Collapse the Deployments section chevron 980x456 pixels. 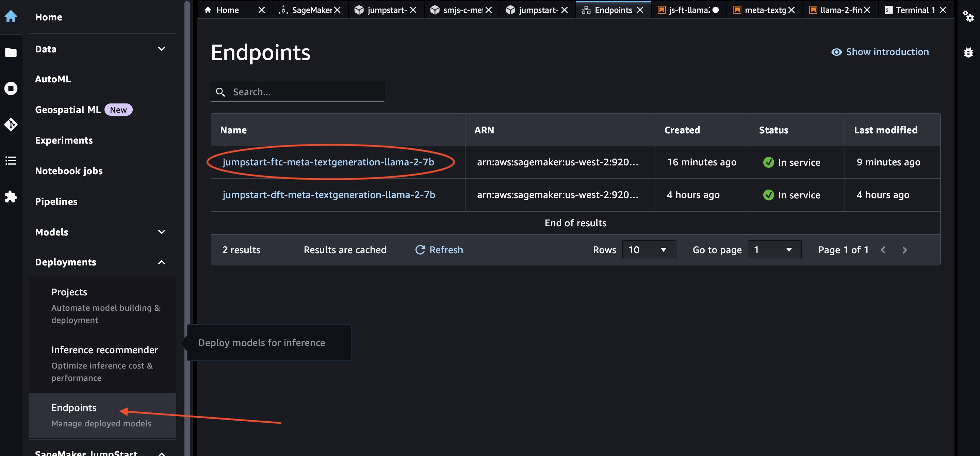[x=161, y=262]
